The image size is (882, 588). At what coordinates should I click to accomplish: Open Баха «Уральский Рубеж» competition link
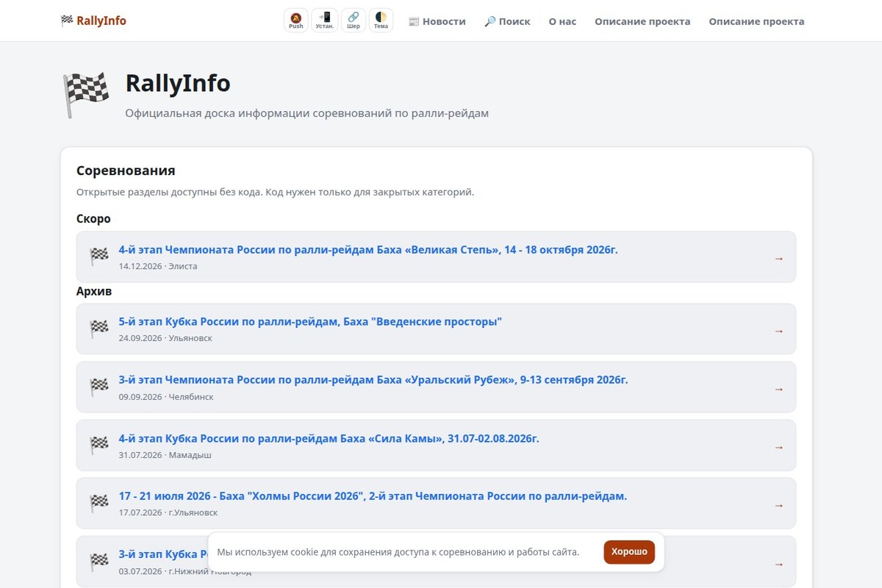pos(373,380)
